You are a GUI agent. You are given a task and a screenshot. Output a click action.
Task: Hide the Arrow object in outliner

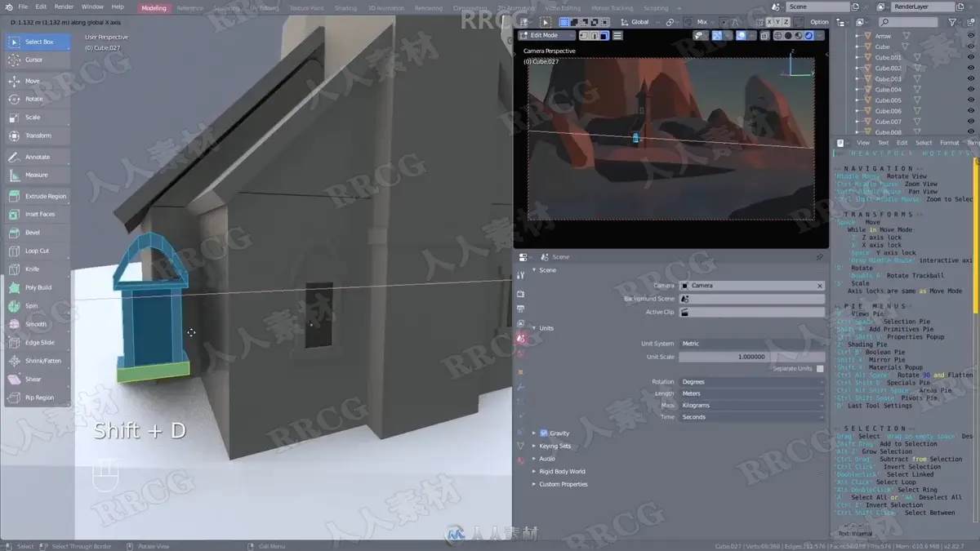pos(971,36)
